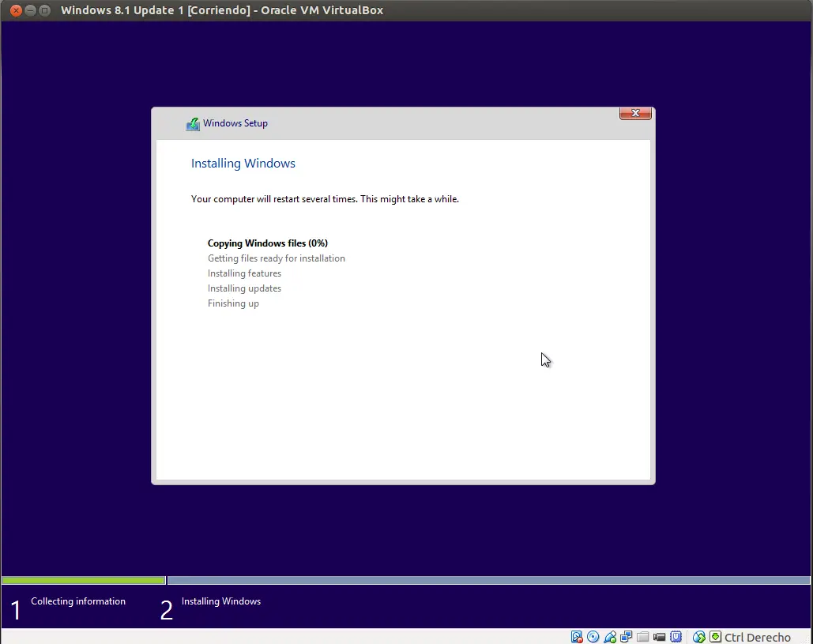Click the virtualization CPU status icon

(x=676, y=637)
